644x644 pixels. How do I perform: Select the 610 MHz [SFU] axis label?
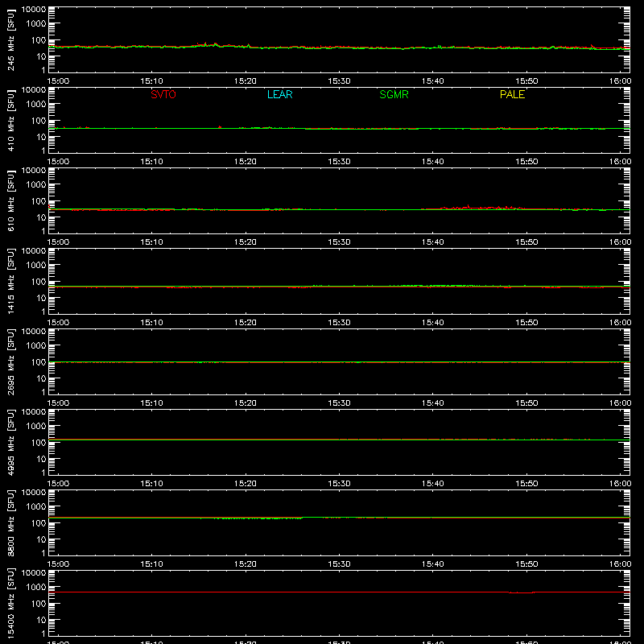click(x=11, y=200)
